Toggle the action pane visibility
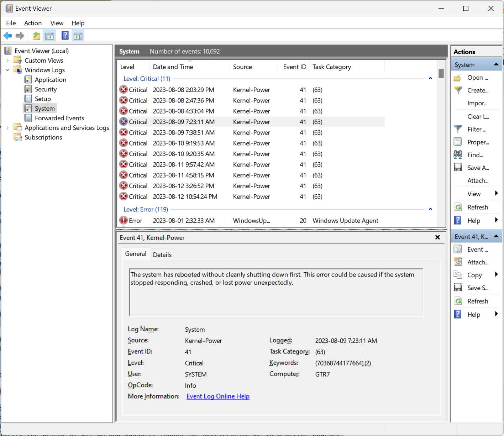 pyautogui.click(x=78, y=35)
